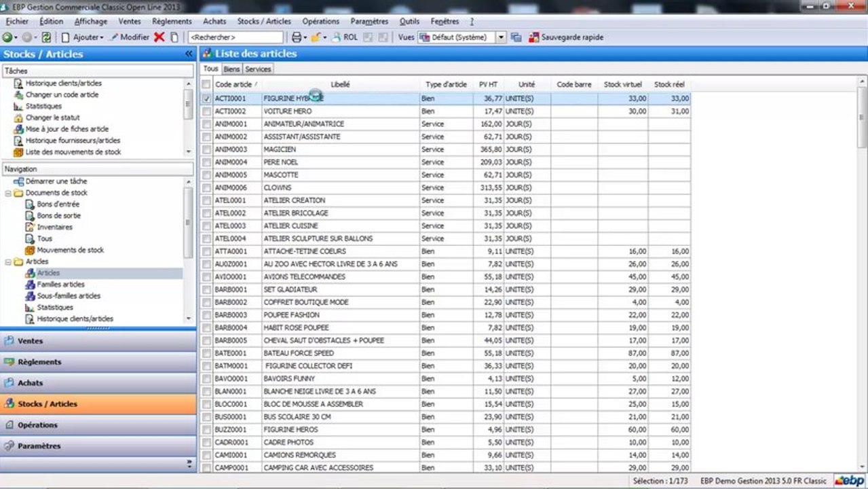
Task: Open Mouvements de stock navigation item
Action: pos(71,250)
